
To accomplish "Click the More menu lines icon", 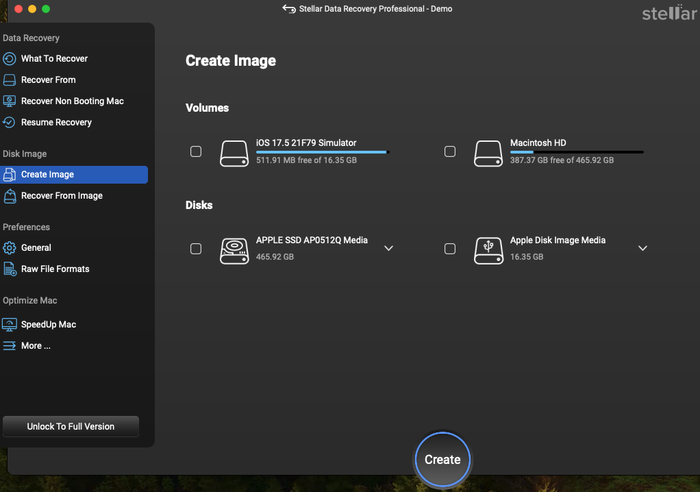I will click(9, 346).
